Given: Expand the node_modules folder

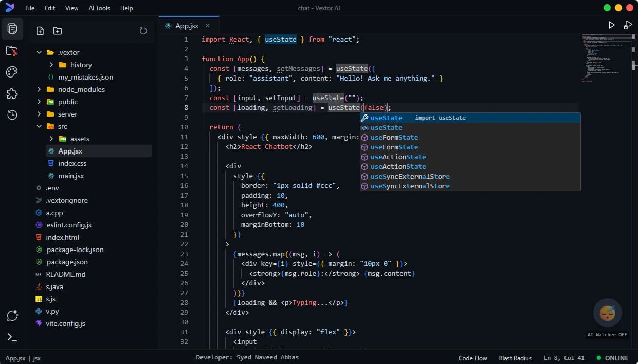Looking at the screenshot, I should [x=39, y=89].
